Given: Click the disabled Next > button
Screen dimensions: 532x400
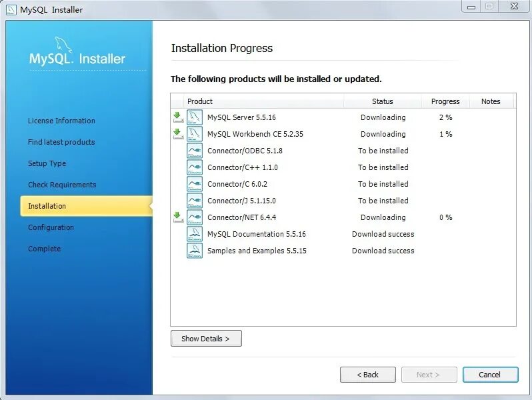Looking at the screenshot, I should pos(429,375).
